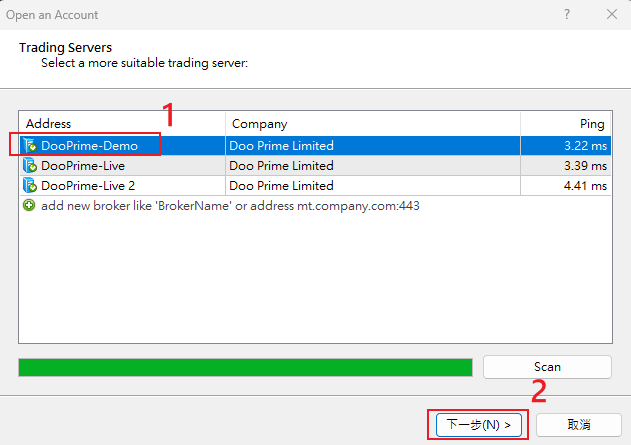Close the Open an Account dialog
The height and width of the screenshot is (445, 631).
click(x=611, y=15)
